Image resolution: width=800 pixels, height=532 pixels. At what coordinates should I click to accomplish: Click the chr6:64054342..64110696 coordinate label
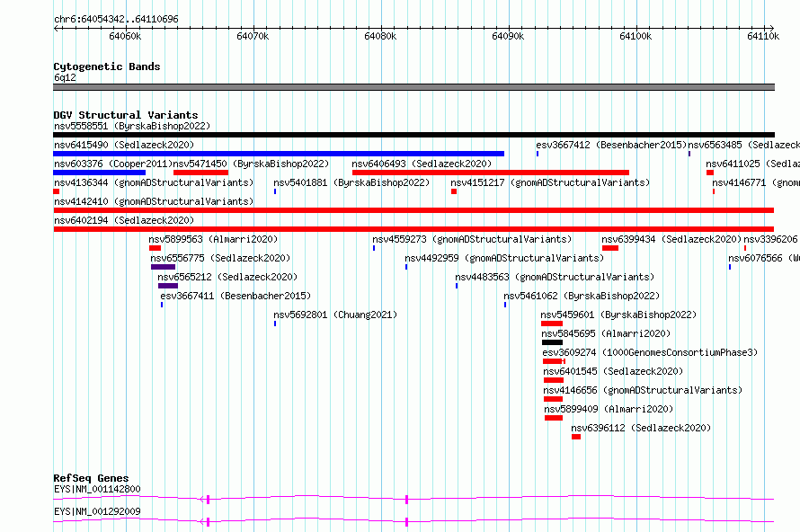(x=116, y=20)
